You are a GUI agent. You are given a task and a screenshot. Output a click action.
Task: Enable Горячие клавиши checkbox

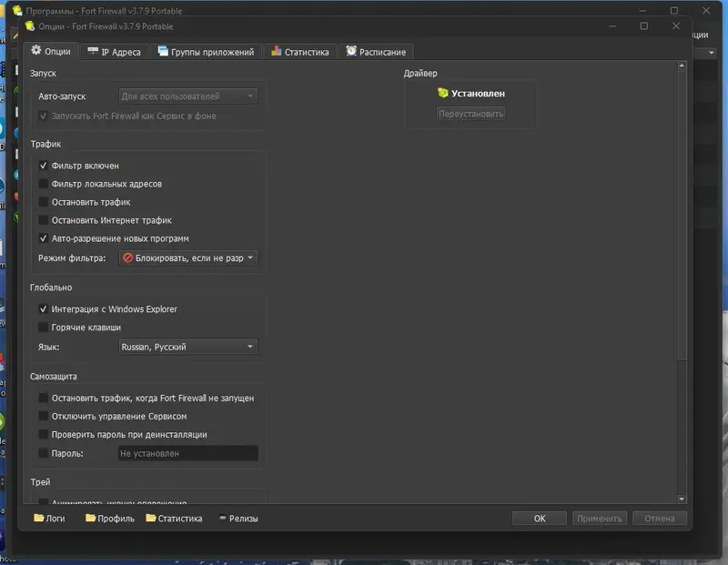(x=43, y=328)
